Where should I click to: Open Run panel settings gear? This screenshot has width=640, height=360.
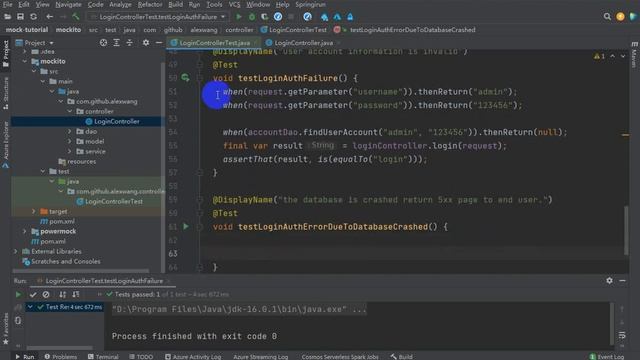[609, 280]
